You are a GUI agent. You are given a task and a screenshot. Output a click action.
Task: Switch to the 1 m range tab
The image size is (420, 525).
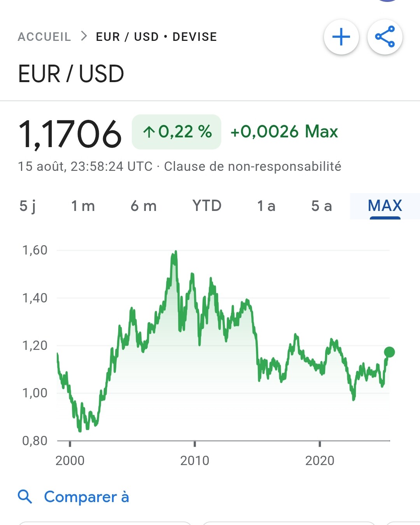[83, 206]
